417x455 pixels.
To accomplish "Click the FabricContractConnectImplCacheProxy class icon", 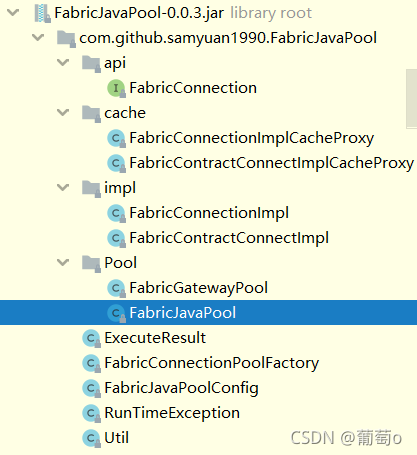I will point(116,163).
